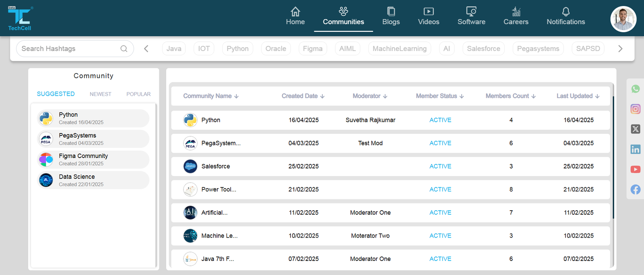Open the Instagram social icon

(635, 109)
